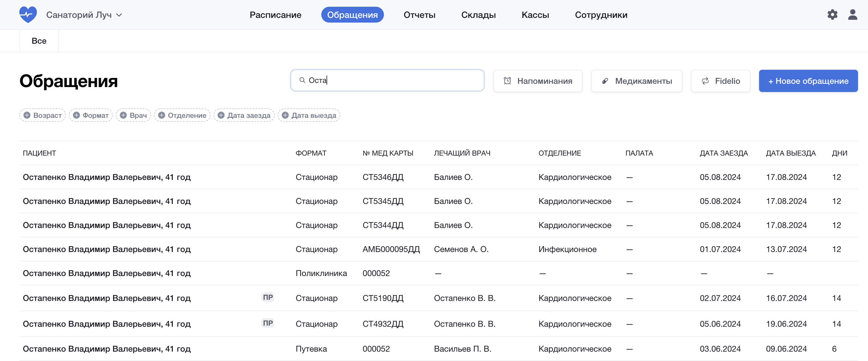Open user profile icon
Viewport: 868px width, 361px height.
click(x=852, y=14)
